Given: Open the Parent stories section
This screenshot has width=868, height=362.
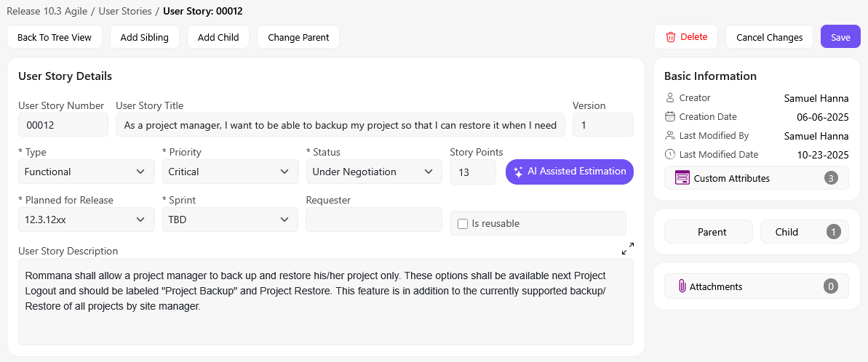Looking at the screenshot, I should (709, 232).
